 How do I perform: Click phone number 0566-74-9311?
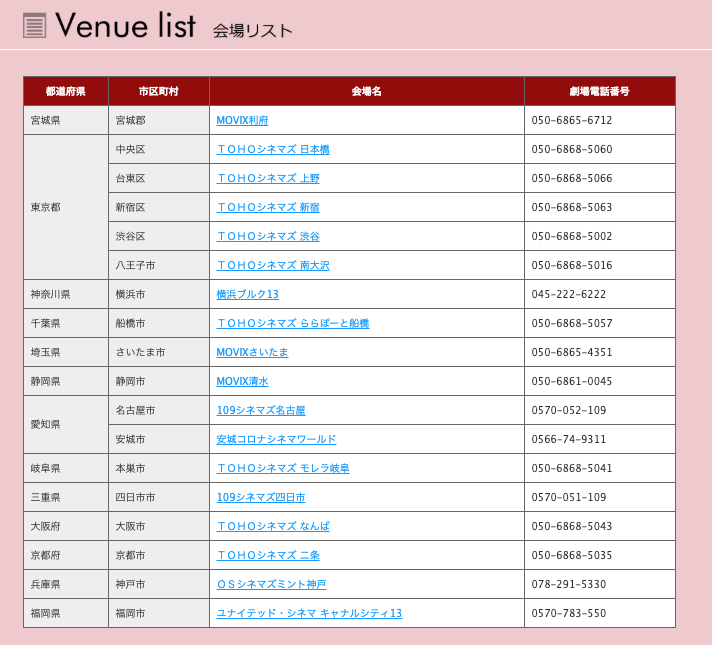pyautogui.click(x=569, y=439)
